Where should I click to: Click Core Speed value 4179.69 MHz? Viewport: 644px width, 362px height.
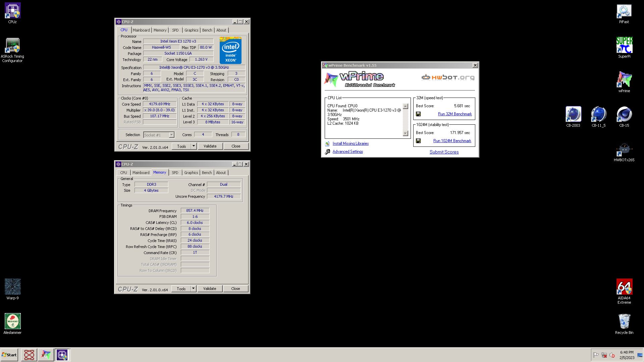click(160, 104)
